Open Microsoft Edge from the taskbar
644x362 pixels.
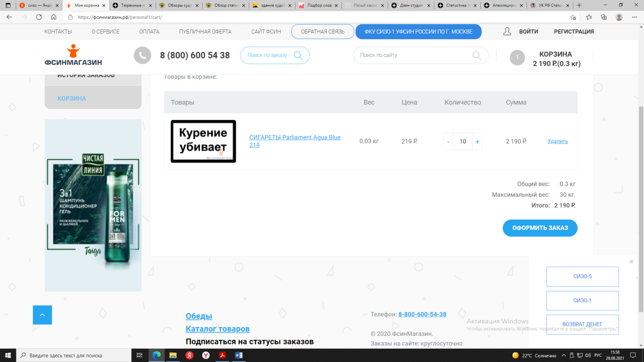click(157, 355)
